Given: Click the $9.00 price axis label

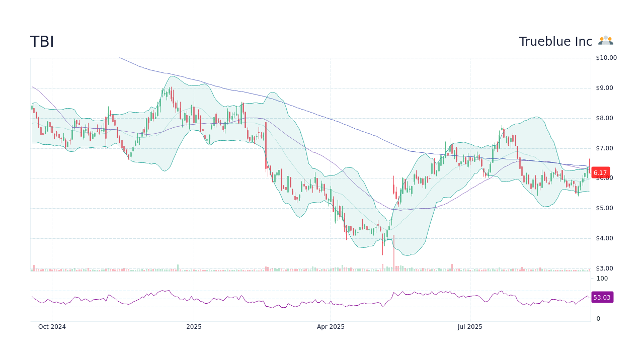Looking at the screenshot, I should (x=605, y=88).
